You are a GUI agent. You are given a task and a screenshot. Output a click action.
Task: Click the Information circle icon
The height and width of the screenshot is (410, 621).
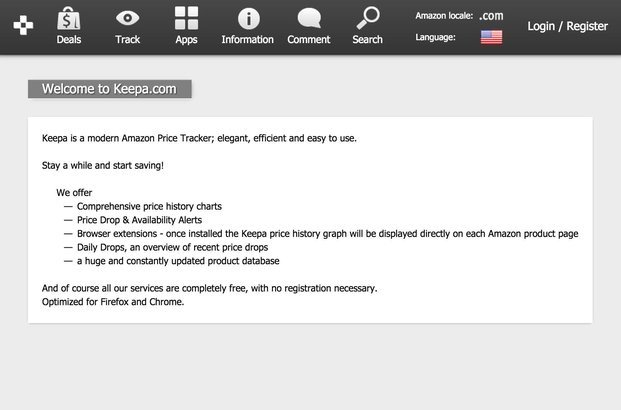247,18
